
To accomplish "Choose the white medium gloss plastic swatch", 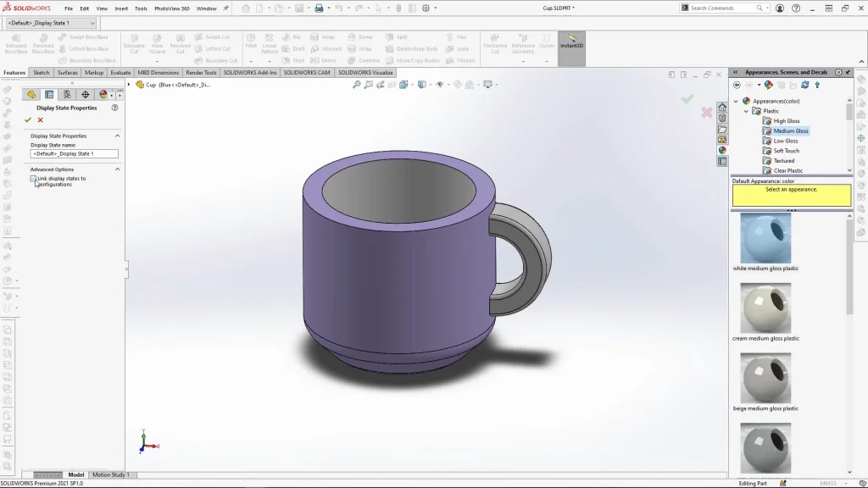I will click(x=765, y=238).
